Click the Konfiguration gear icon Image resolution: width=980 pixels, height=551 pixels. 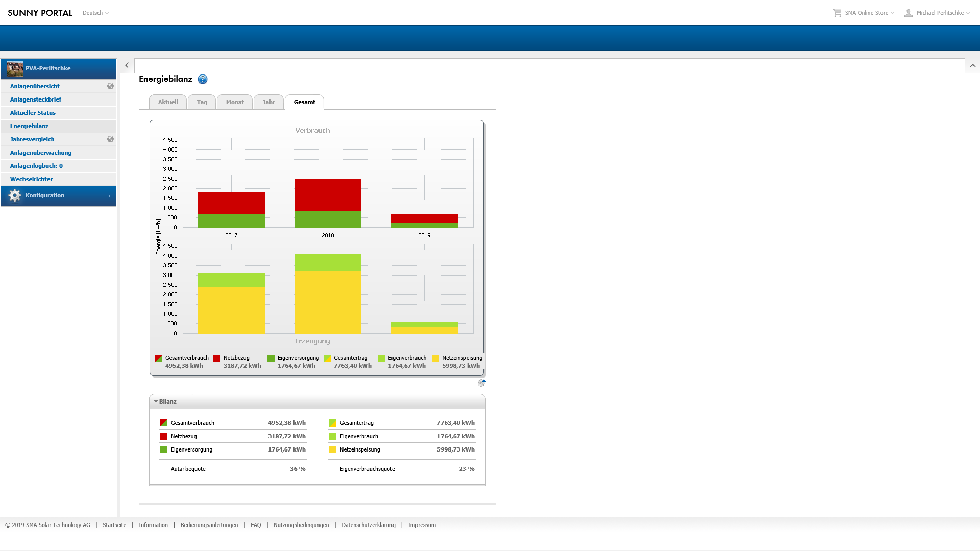[x=15, y=196]
